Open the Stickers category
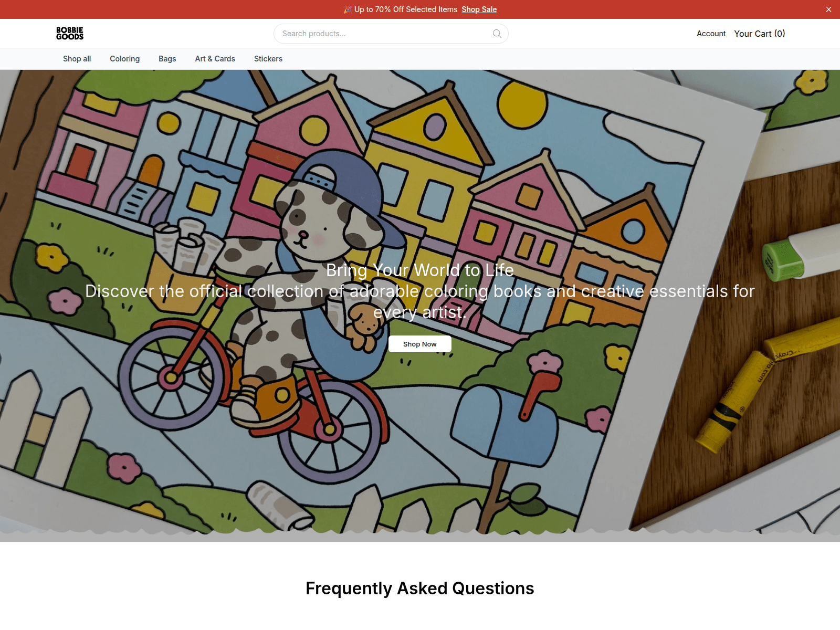This screenshot has height=630, width=840. tap(268, 59)
